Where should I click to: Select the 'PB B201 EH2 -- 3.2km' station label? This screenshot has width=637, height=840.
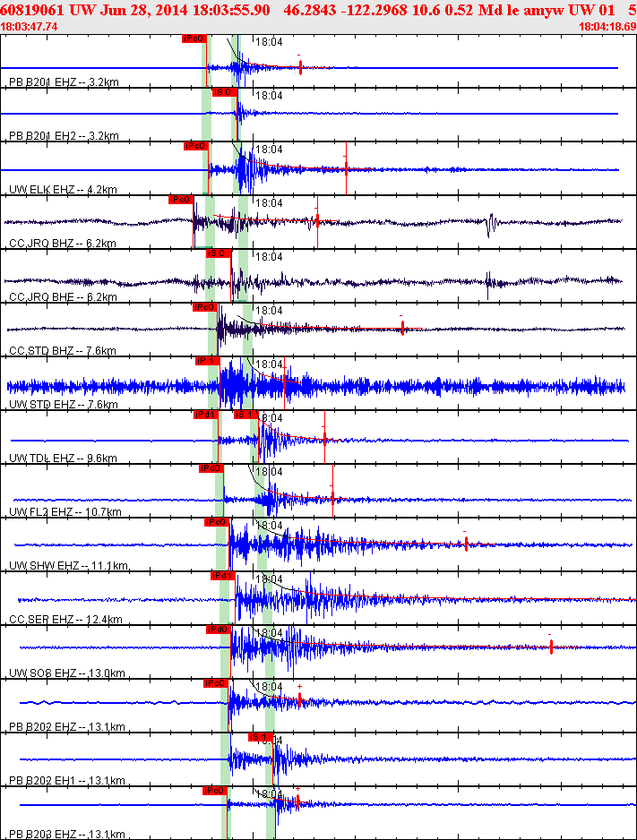point(64,135)
